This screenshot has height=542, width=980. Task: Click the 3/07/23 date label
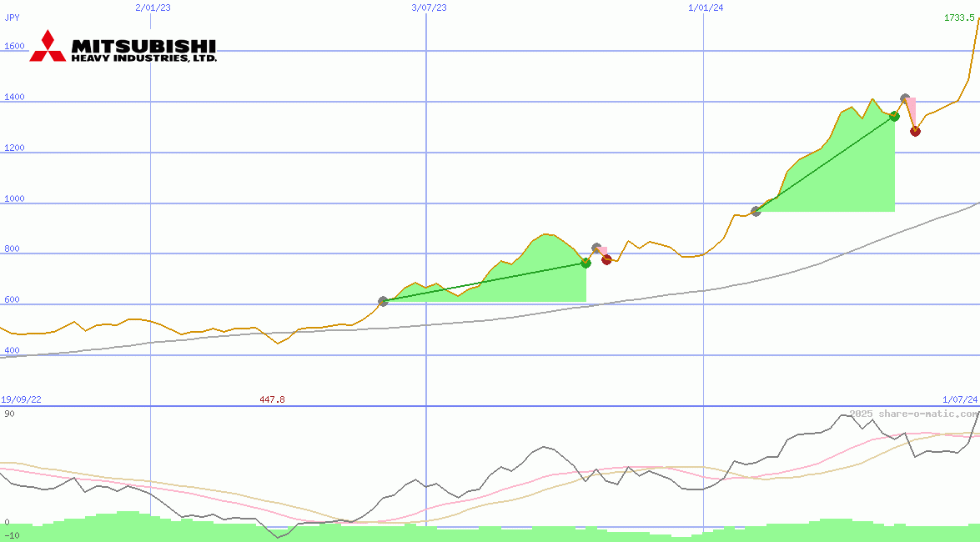(x=430, y=8)
